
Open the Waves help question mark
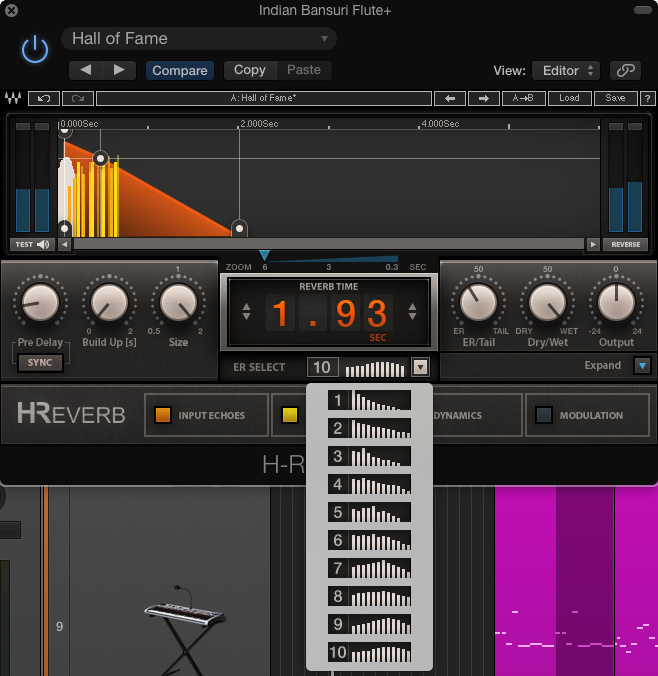645,99
